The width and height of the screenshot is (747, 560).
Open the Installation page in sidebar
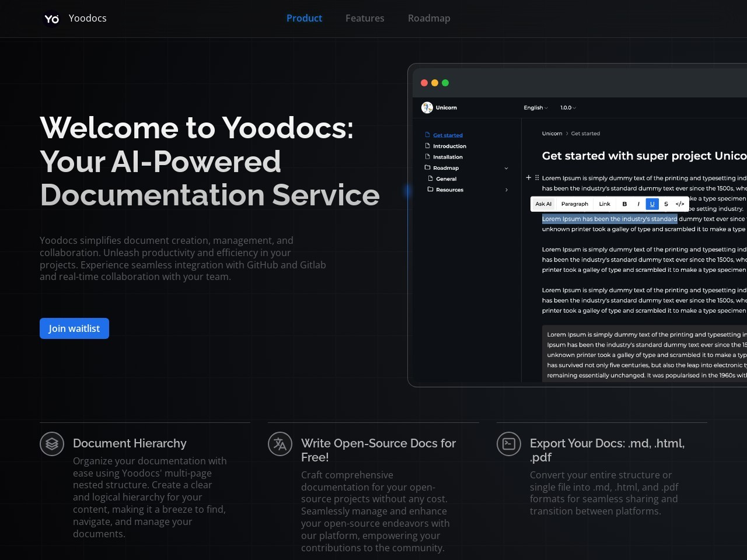click(x=448, y=157)
